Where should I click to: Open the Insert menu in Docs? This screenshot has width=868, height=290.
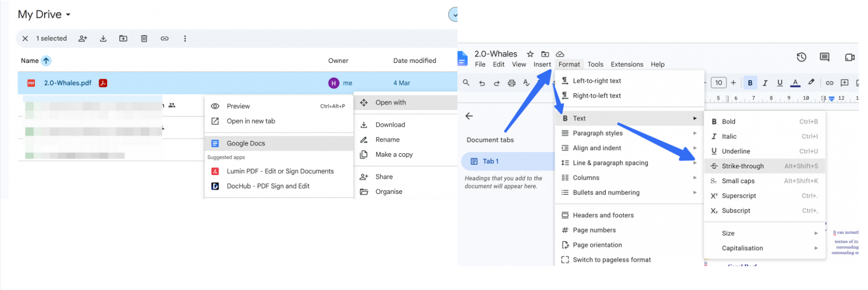[x=542, y=64]
